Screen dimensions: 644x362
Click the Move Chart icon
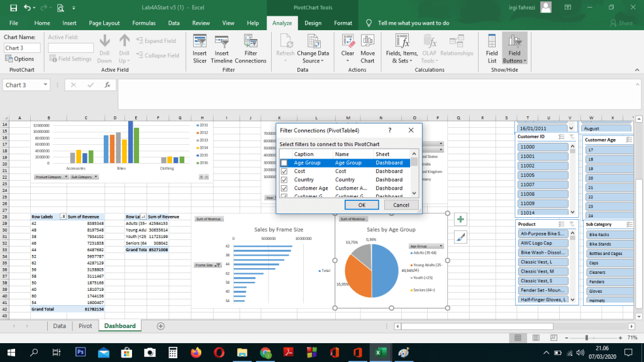367,48
